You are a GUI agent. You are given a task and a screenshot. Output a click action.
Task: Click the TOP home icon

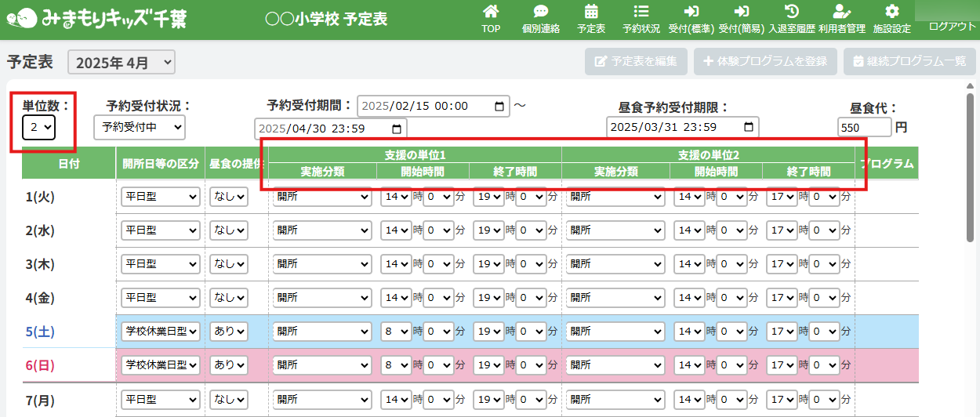(491, 12)
